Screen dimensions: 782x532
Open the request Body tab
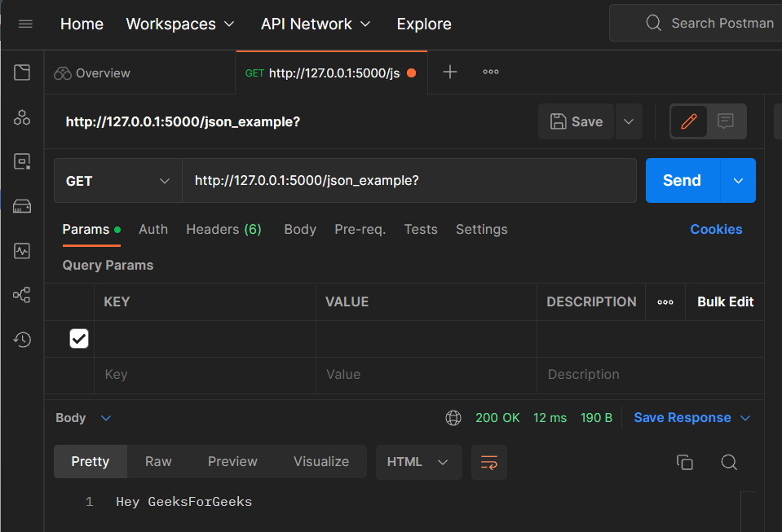tap(300, 230)
